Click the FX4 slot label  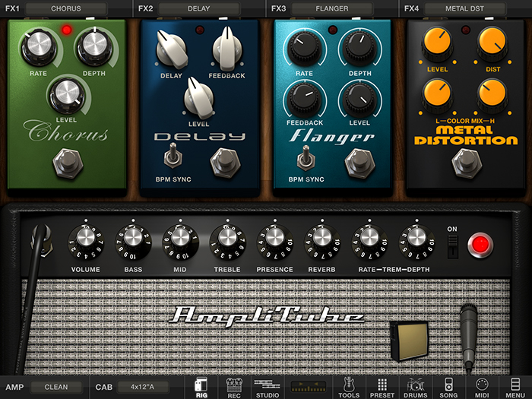click(411, 8)
